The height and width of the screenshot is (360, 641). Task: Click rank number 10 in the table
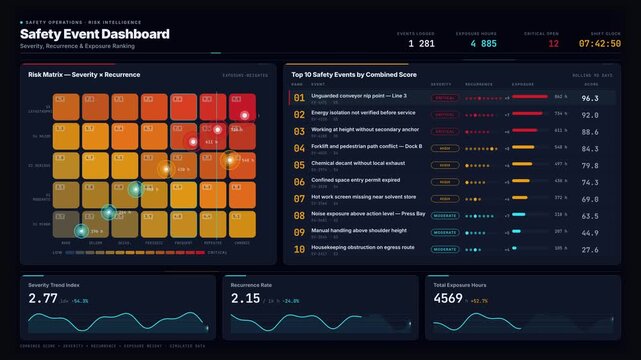tap(299, 249)
